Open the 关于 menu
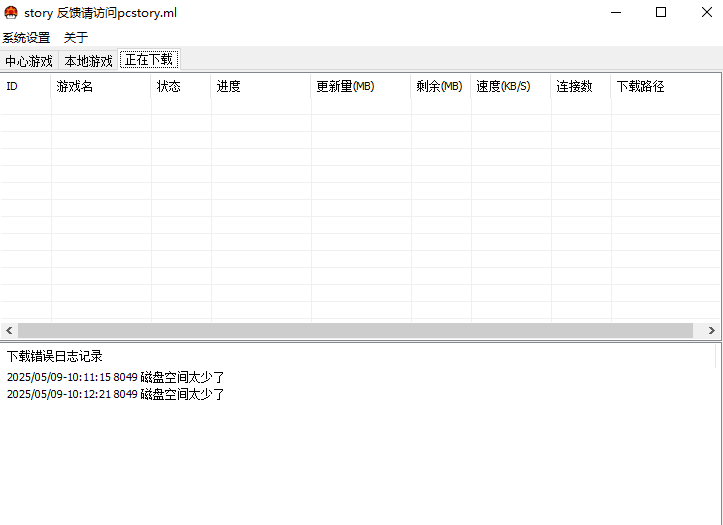This screenshot has height=525, width=723. pos(76,37)
